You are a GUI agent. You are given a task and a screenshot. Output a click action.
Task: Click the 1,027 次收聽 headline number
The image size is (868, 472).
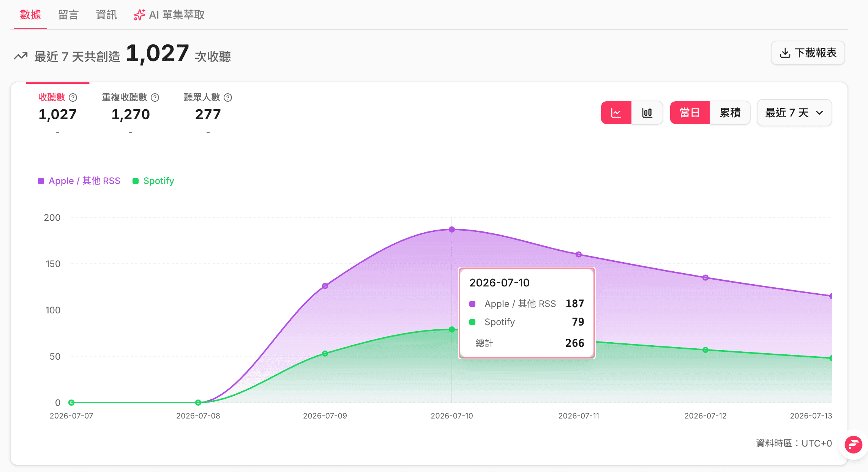click(157, 53)
